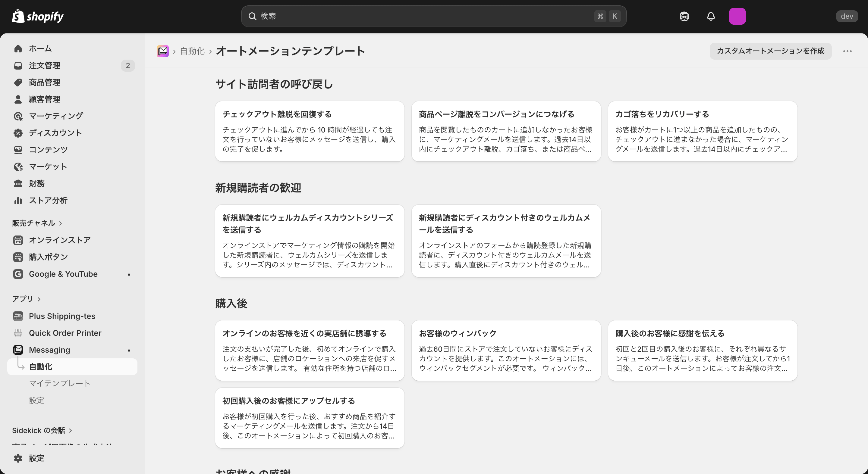This screenshot has height=474, width=868.
Task: Switch to マイテンプレート
Action: 59,383
